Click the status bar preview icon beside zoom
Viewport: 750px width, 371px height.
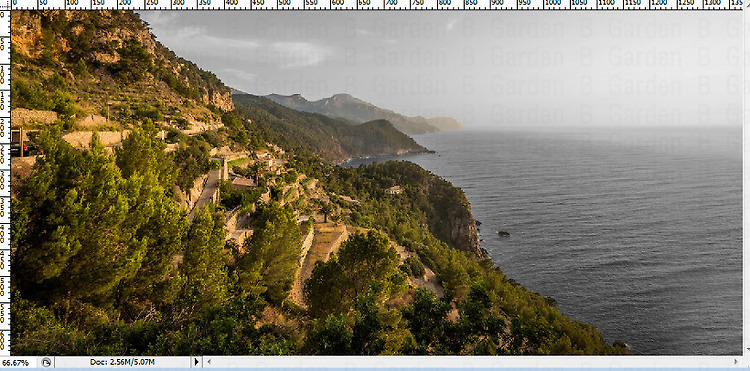(x=46, y=362)
